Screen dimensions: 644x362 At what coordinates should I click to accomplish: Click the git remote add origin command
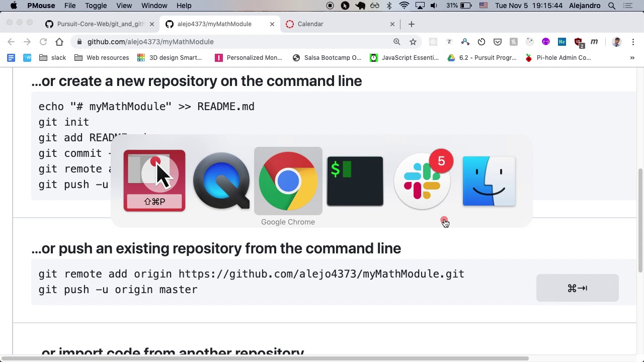(x=252, y=274)
